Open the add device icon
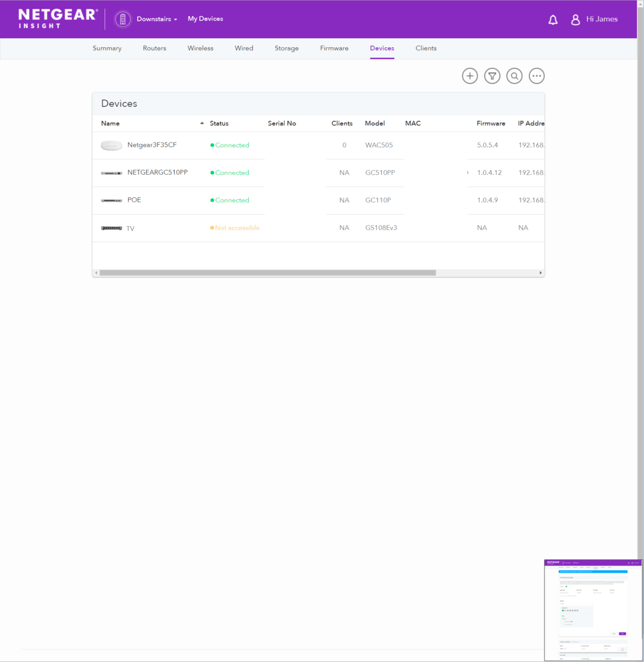The image size is (644, 662). coord(469,76)
